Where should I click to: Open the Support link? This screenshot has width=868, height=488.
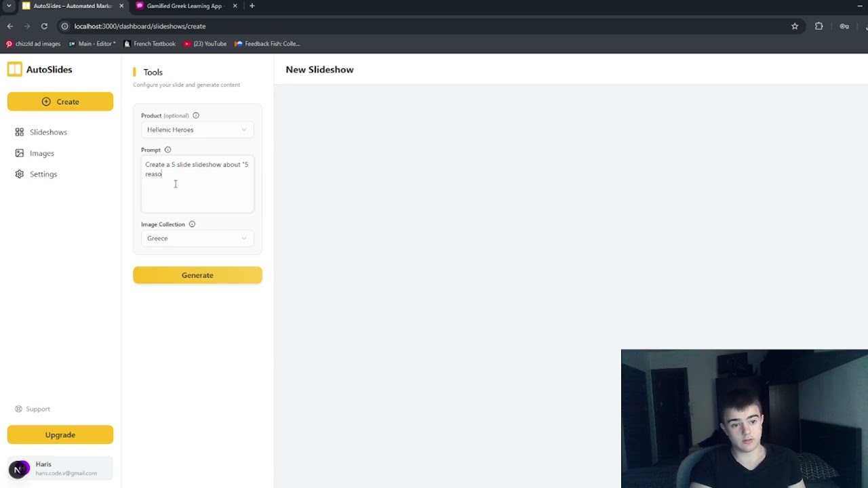tap(33, 409)
